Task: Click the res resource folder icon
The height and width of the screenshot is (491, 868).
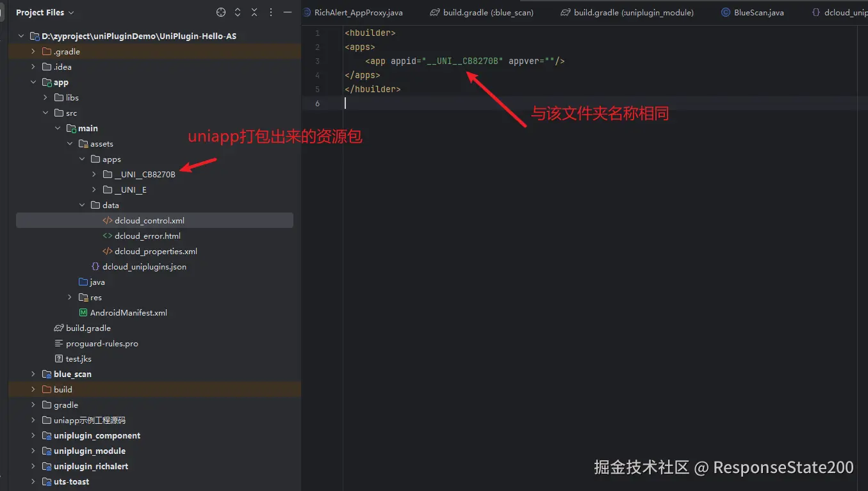Action: point(83,297)
